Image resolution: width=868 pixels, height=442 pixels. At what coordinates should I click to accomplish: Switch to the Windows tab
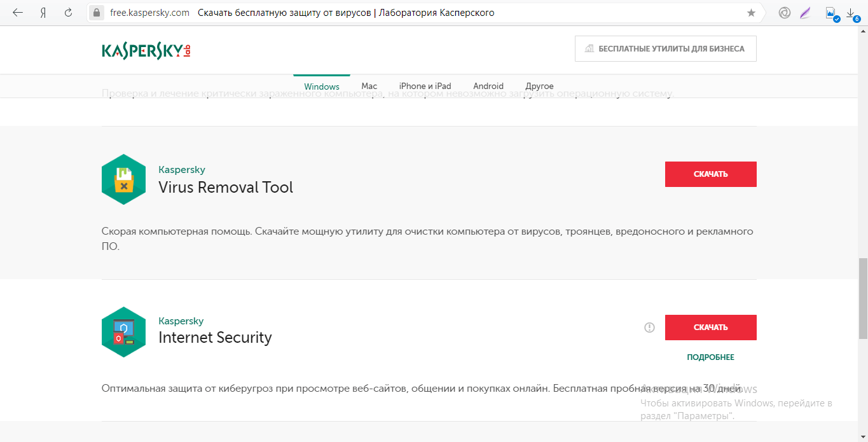point(322,86)
